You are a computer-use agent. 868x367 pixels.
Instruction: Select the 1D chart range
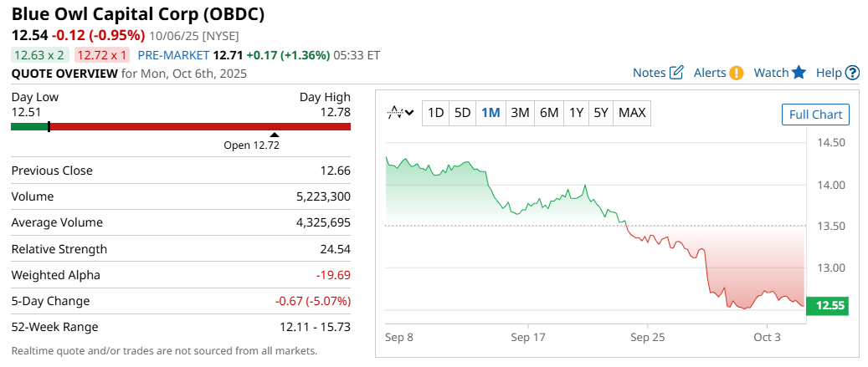pyautogui.click(x=435, y=113)
